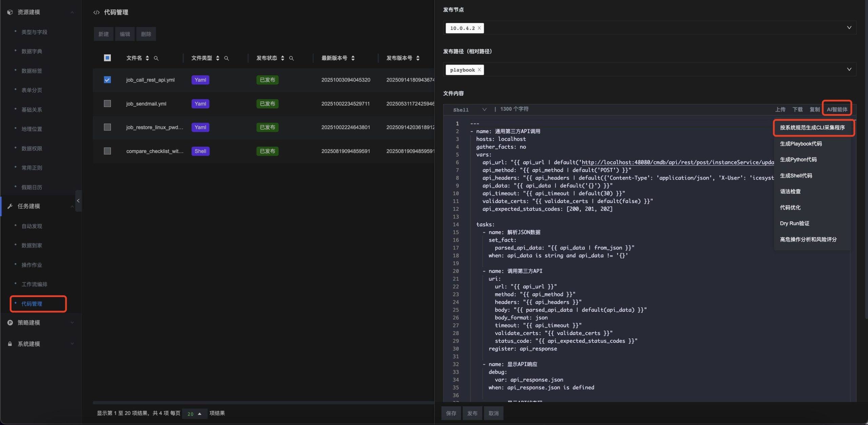This screenshot has height=425, width=868.
Task: Click the 策略建模 icon in sidebar
Action: tap(10, 323)
